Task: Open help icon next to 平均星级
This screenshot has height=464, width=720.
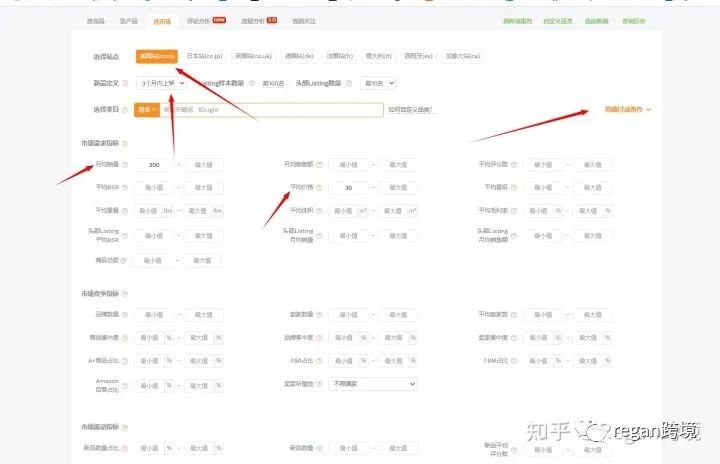Action: tap(514, 187)
